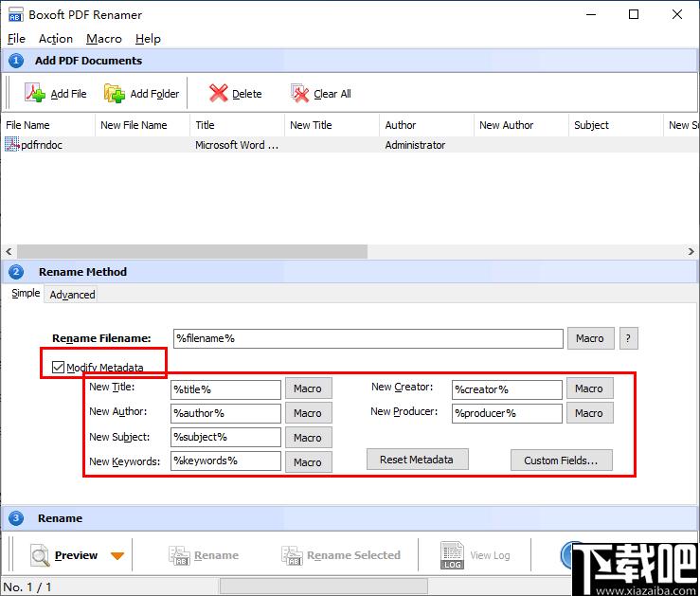
Task: Expand the Preview dropdown arrow
Action: [x=117, y=556]
